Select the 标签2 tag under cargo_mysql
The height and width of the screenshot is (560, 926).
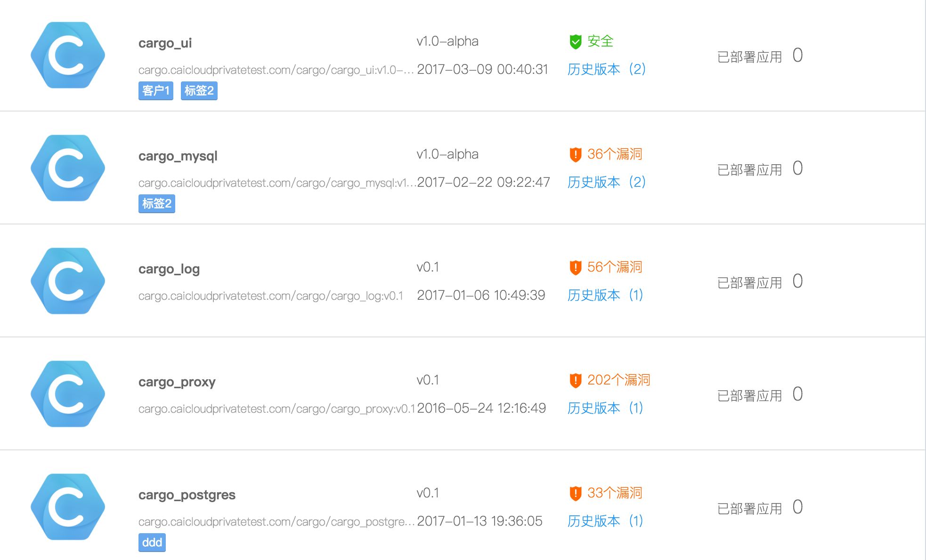(157, 204)
